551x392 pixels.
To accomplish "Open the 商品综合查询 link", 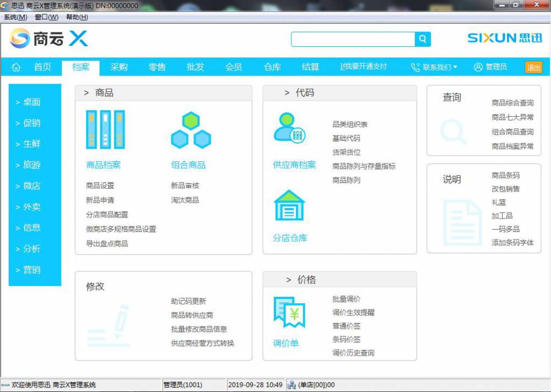I will (x=512, y=103).
